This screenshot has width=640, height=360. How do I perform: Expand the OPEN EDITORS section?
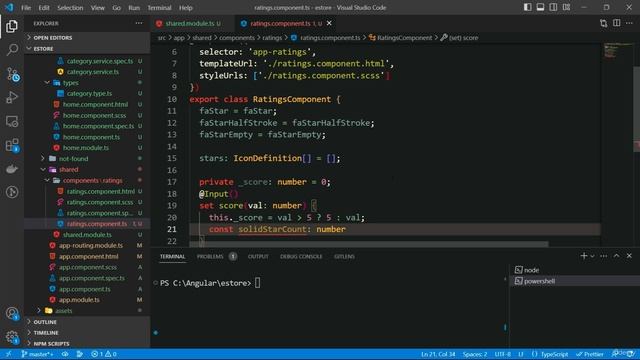pyautogui.click(x=87, y=38)
